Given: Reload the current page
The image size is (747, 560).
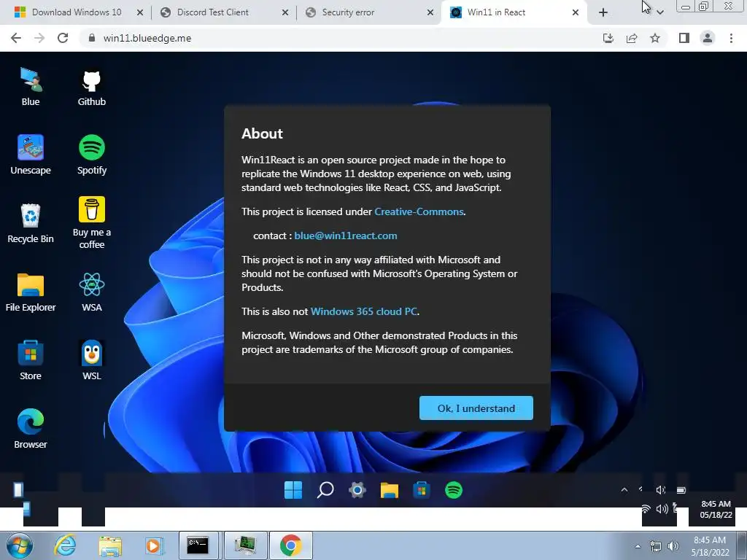Looking at the screenshot, I should [x=63, y=38].
